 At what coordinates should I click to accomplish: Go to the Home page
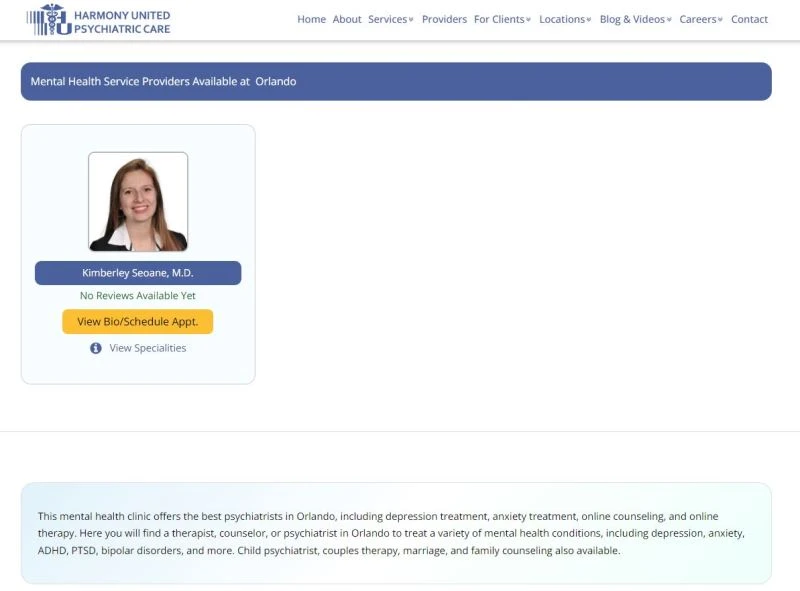click(x=311, y=19)
